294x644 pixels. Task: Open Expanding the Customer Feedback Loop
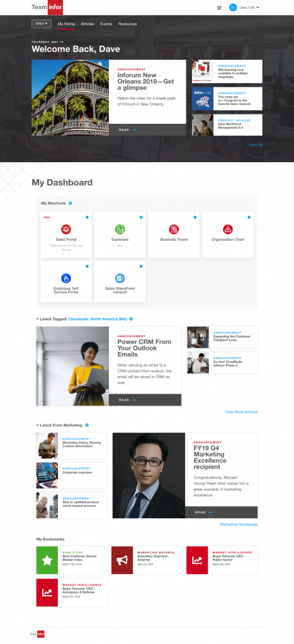coord(222,337)
